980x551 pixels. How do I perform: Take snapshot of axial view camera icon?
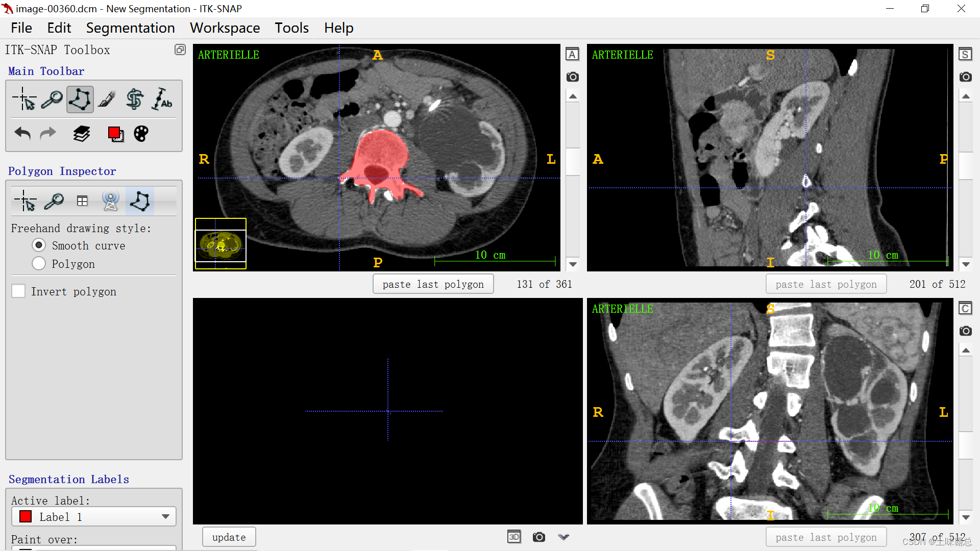tap(572, 77)
